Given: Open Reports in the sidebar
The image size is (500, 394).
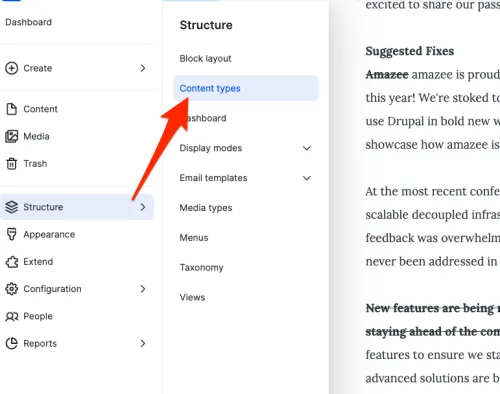Looking at the screenshot, I should (40, 343).
